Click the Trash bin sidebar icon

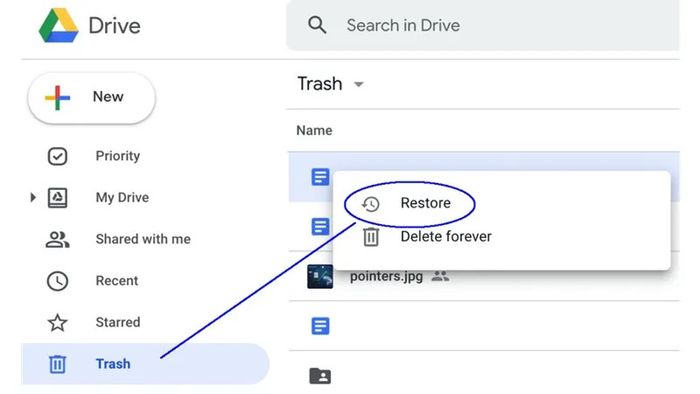[x=57, y=364]
